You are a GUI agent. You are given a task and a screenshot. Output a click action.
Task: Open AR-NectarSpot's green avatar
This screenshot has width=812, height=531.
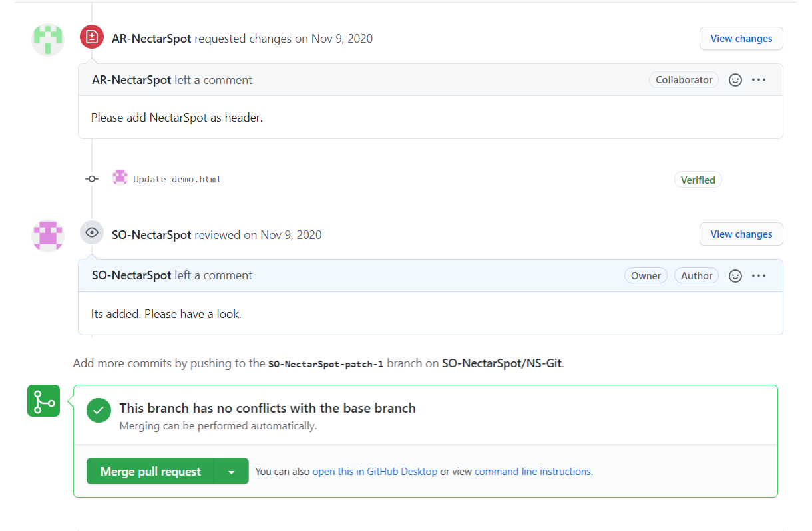48,39
